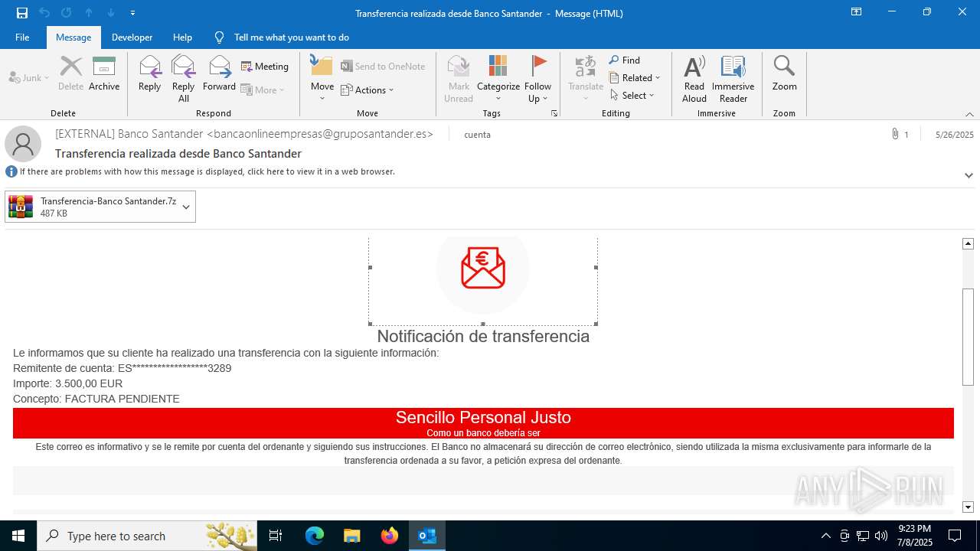The width and height of the screenshot is (980, 551).
Task: Open the attachment options dropdown arrow
Action: [186, 207]
